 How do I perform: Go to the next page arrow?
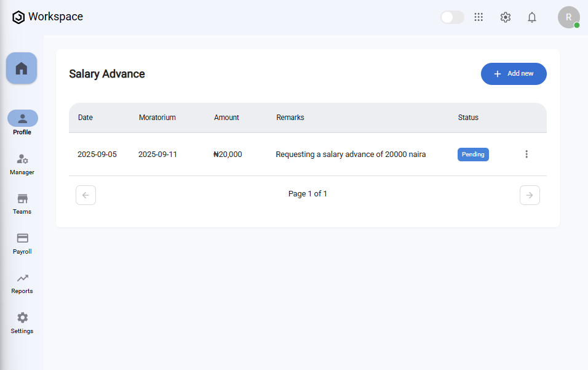click(x=530, y=195)
